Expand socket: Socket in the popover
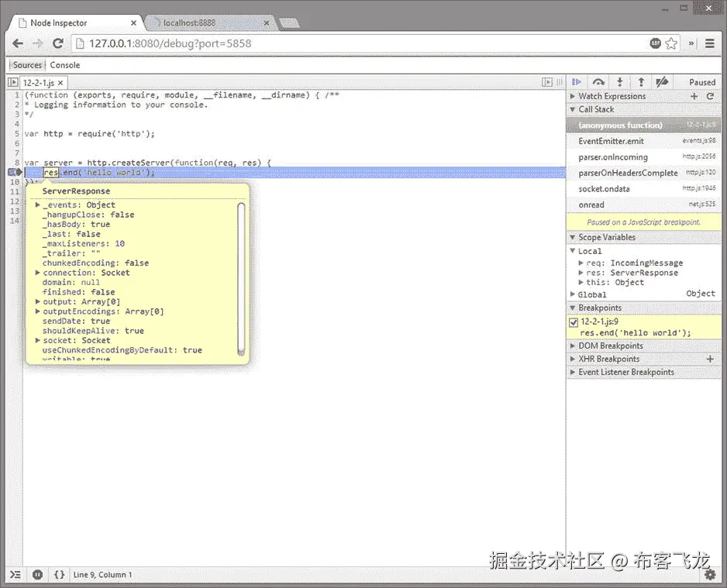The height and width of the screenshot is (588, 727). tap(37, 340)
